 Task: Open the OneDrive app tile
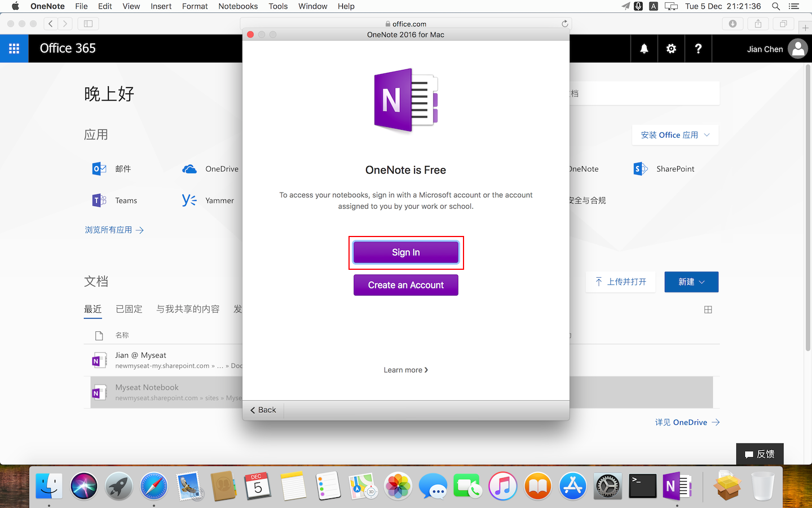click(x=210, y=169)
